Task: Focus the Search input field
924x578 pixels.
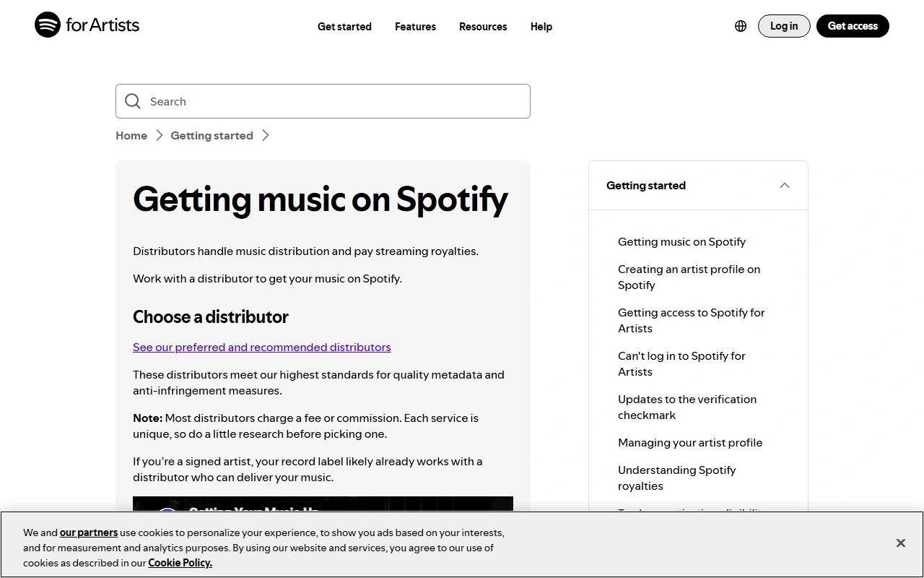Action: point(323,101)
